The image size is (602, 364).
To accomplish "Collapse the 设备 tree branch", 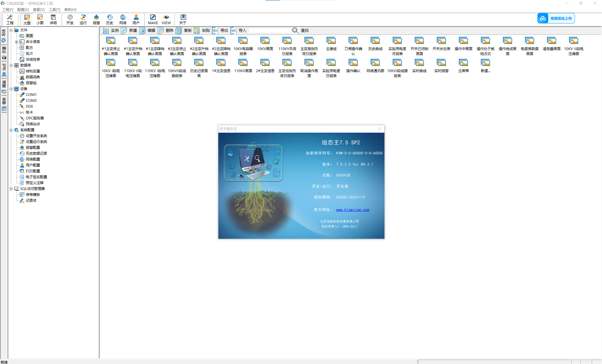I will point(11,89).
